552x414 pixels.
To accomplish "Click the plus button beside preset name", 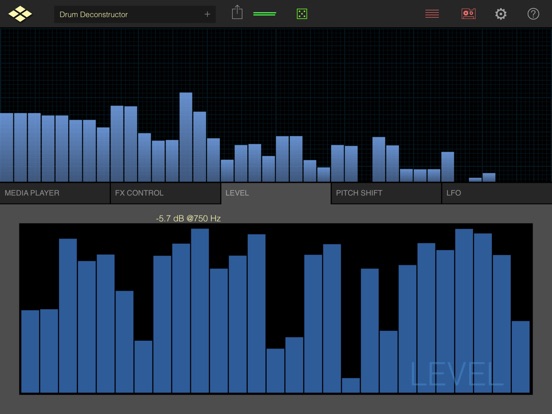I will (x=207, y=14).
